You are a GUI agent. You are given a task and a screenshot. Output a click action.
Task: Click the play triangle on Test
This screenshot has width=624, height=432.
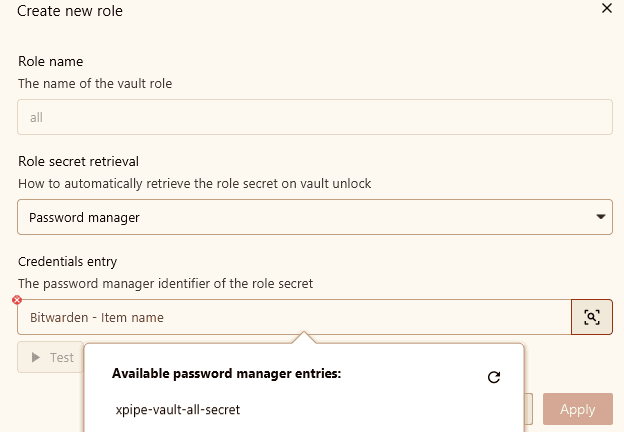[x=36, y=357]
